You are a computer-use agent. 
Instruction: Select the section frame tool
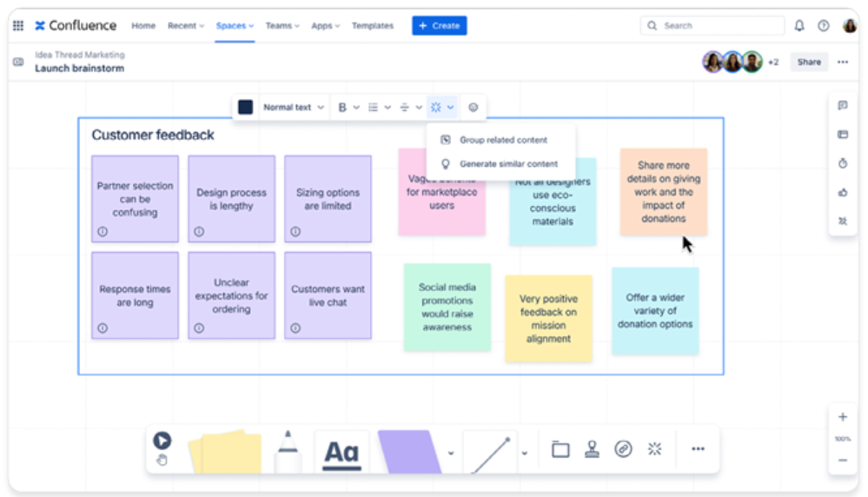tap(560, 449)
